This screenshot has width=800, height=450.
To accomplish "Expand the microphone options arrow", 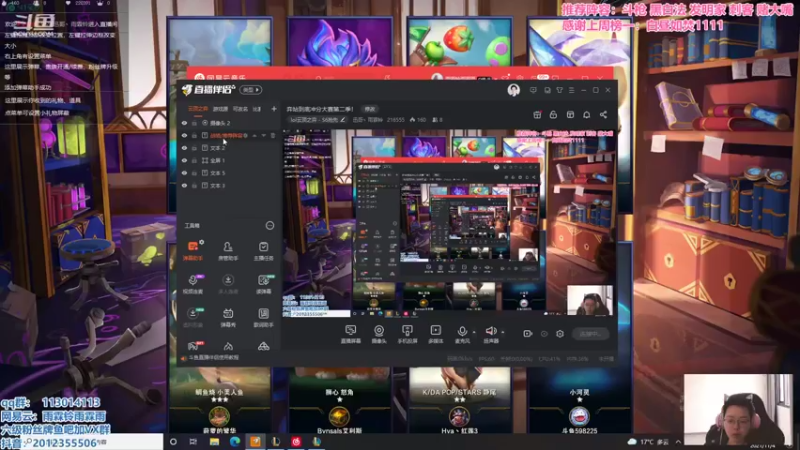I will [474, 332].
